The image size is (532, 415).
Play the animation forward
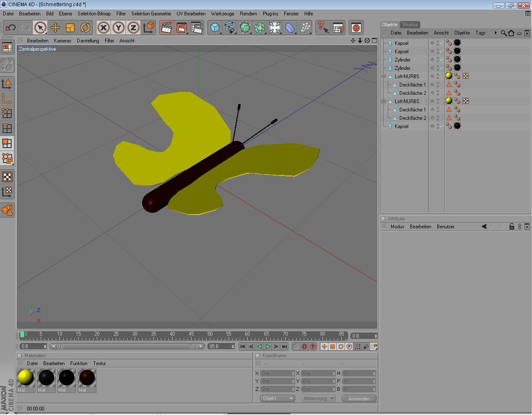(x=268, y=346)
